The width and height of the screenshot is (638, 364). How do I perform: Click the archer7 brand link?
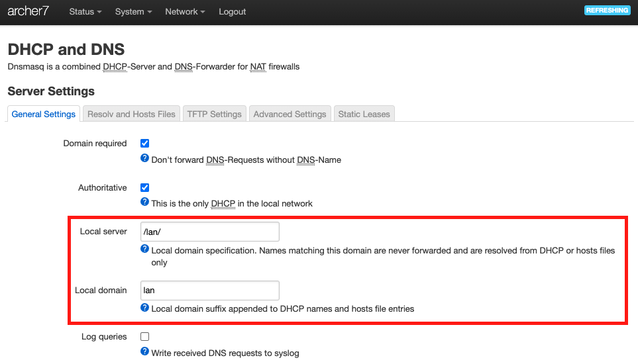[x=28, y=11]
